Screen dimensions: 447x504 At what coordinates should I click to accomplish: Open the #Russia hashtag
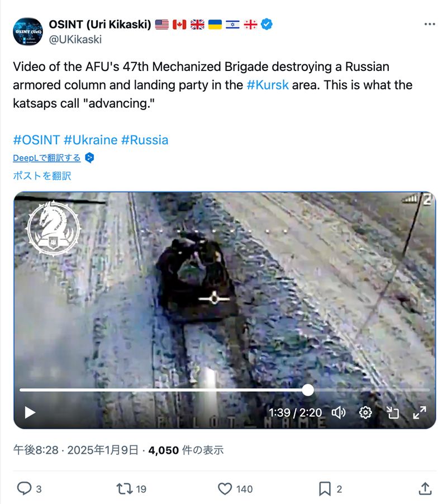pos(145,140)
